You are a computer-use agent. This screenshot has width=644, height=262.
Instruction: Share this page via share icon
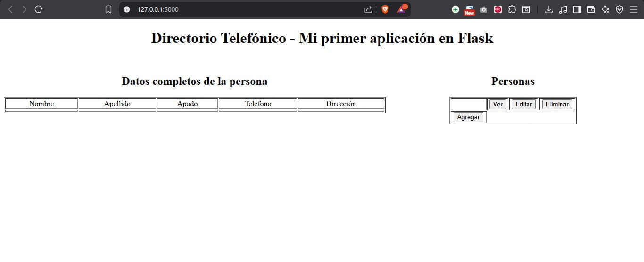(368, 9)
